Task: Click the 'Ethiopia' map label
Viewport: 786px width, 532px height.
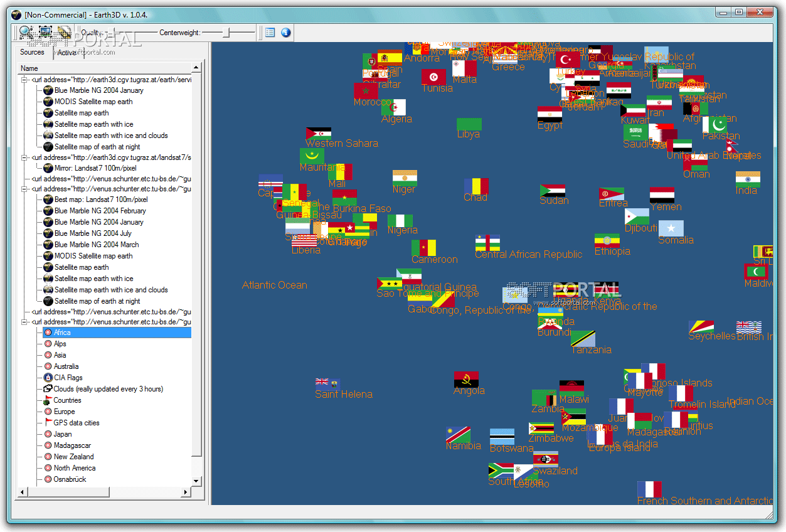Action: [x=612, y=251]
